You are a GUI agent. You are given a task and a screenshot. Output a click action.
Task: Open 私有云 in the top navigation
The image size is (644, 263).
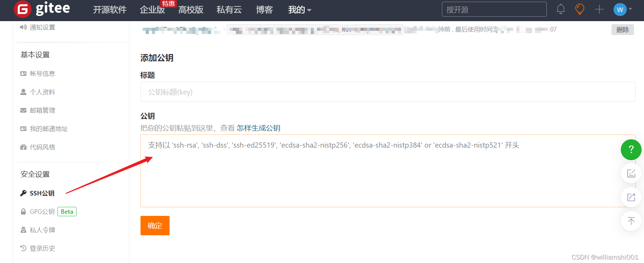229,10
